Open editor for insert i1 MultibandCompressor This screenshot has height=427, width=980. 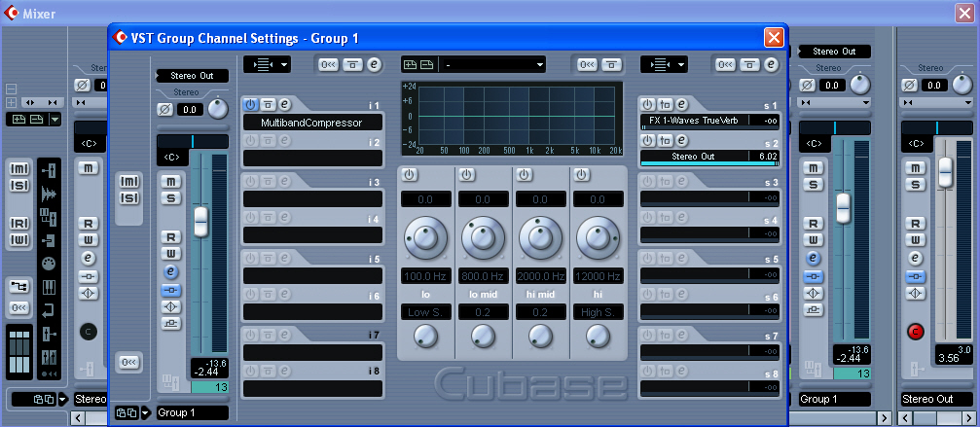284,104
